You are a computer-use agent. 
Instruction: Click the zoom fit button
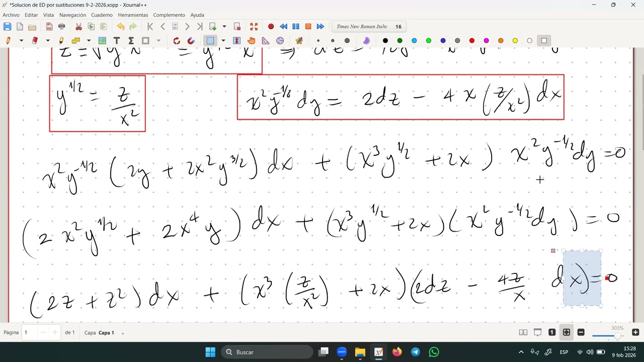[567, 332]
